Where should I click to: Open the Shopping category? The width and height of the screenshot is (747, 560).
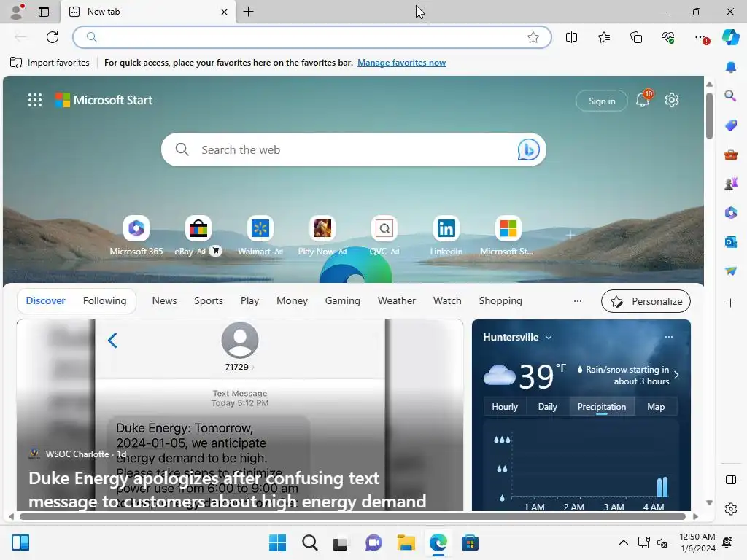coord(500,301)
